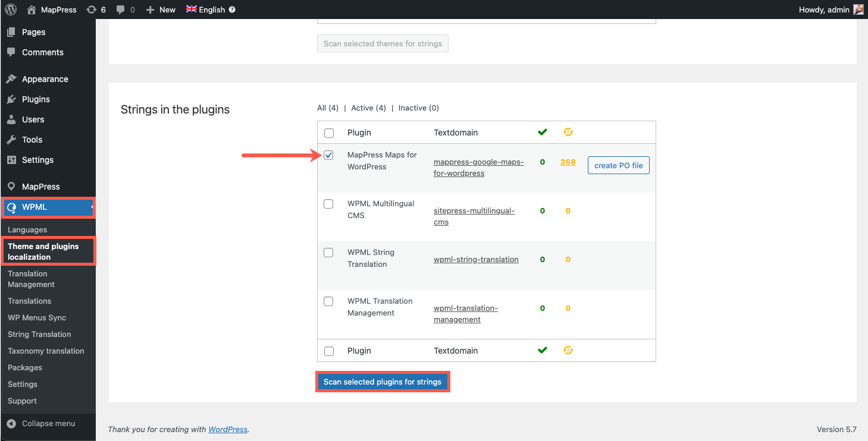Click the admin avatar thumbnail

[858, 10]
